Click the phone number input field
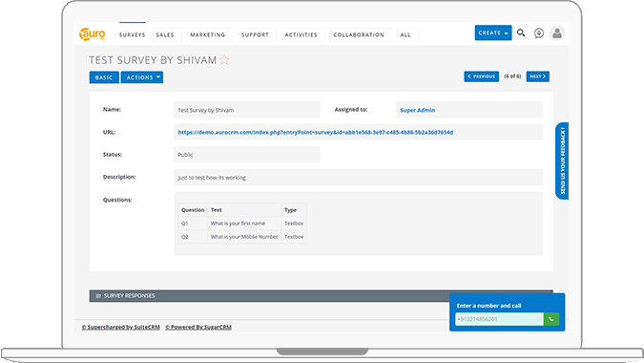This screenshot has height=363, width=644. [x=499, y=319]
